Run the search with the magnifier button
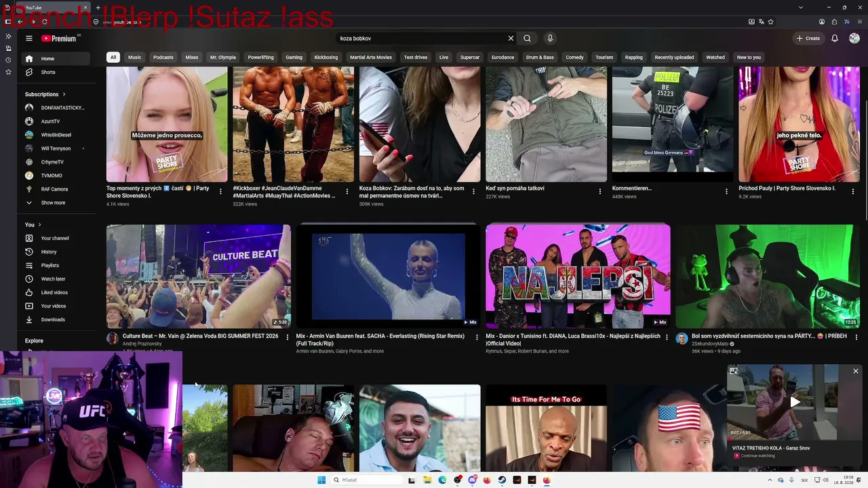The image size is (868, 488). coord(527,39)
